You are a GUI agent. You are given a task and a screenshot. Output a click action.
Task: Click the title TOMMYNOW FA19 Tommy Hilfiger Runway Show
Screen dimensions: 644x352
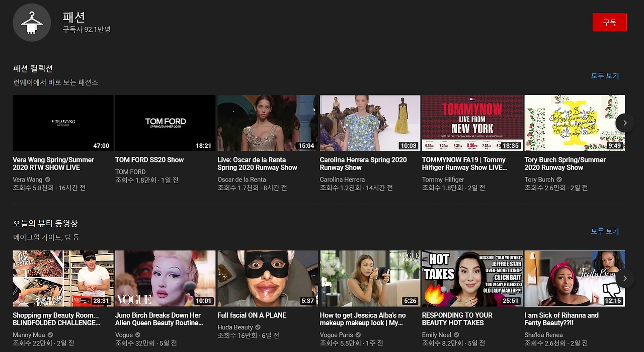tap(464, 164)
